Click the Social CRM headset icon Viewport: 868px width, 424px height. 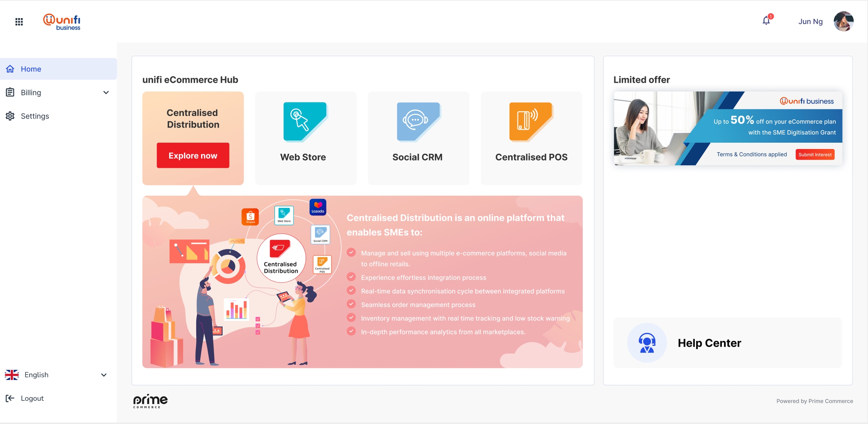(x=417, y=122)
